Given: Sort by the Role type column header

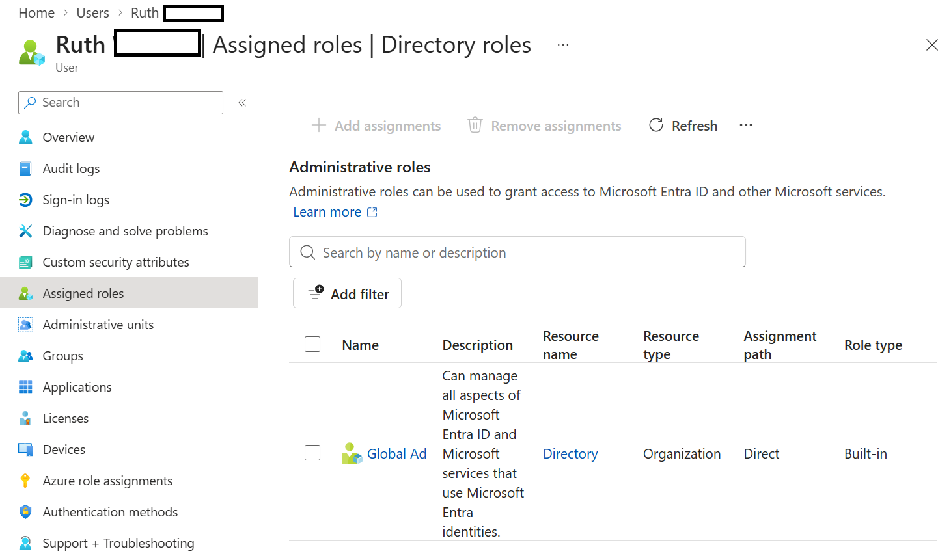Looking at the screenshot, I should [x=873, y=345].
